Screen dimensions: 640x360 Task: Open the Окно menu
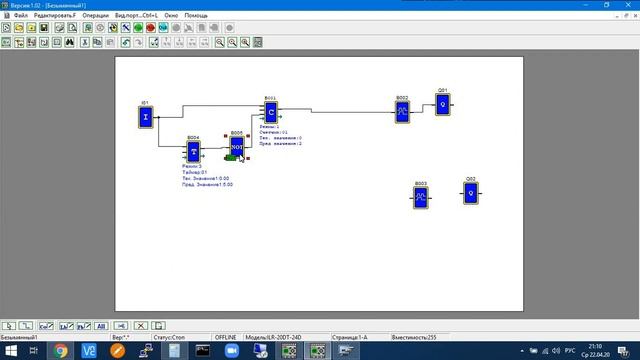coord(171,16)
